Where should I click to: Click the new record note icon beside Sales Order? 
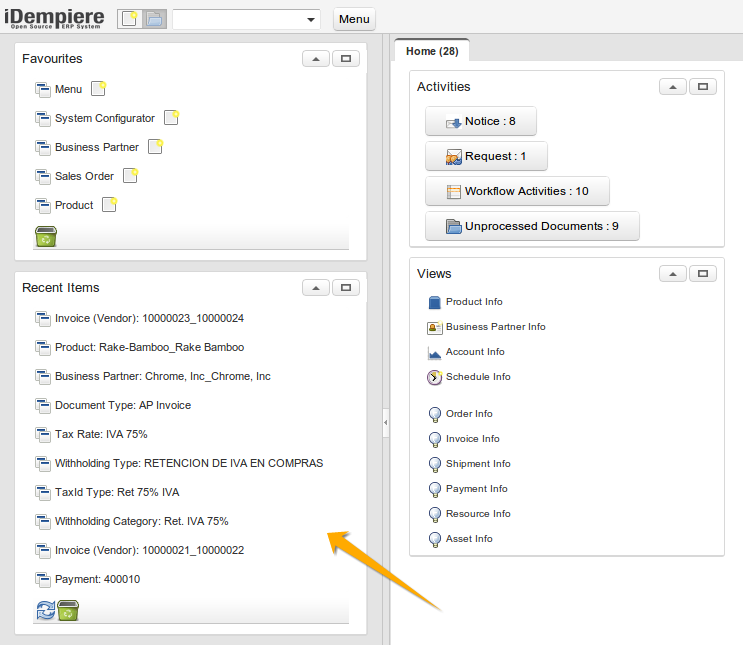130,176
